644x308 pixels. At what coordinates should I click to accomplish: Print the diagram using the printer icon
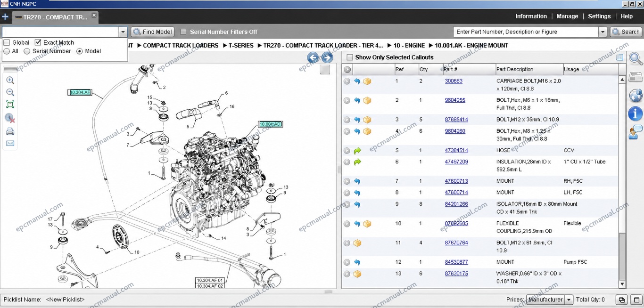coord(10,132)
